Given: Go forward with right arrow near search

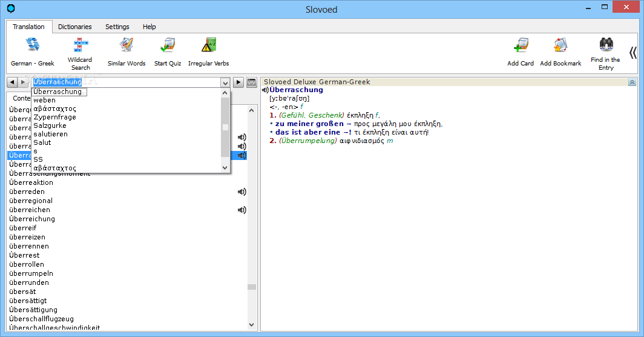Looking at the screenshot, I should tap(24, 82).
